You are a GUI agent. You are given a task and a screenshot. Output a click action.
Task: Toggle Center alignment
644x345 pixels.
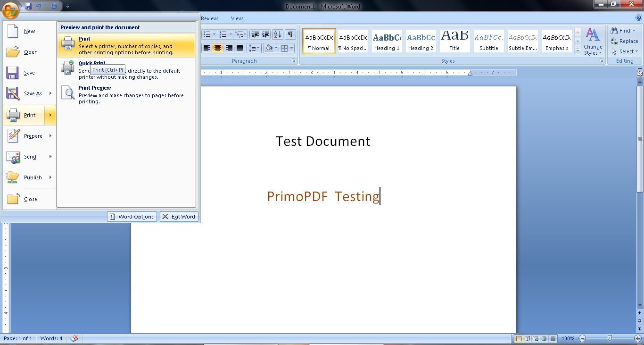[218, 48]
